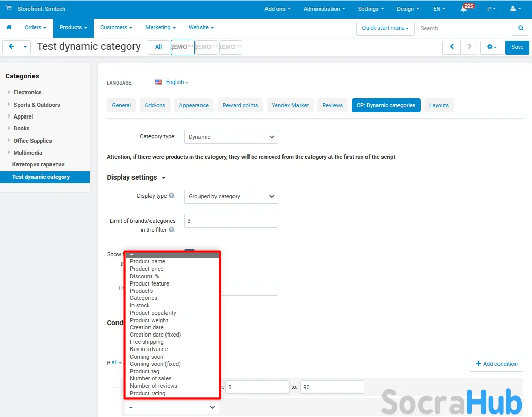Open the storefront cart icon
Screen dimensions: 532x417
pyautogui.click(x=8, y=8)
